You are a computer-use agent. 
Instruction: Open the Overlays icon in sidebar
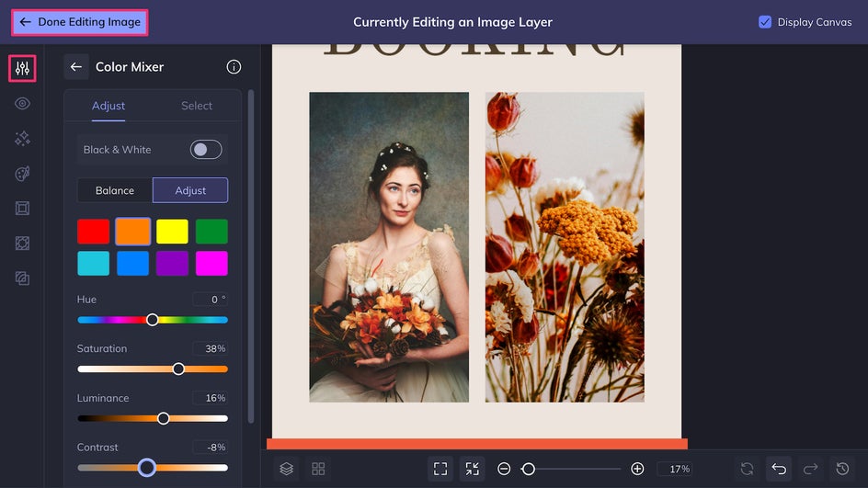(x=22, y=244)
